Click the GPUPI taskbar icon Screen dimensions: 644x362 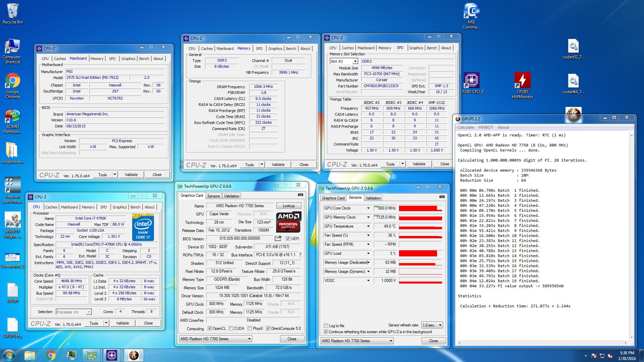click(x=134, y=355)
